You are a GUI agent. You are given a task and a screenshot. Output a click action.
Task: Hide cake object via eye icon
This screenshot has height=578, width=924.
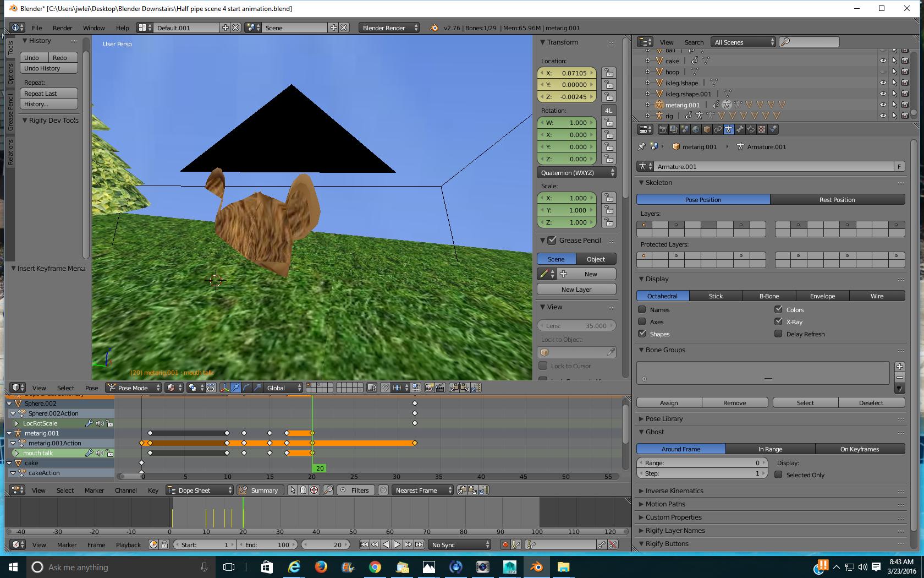883,61
